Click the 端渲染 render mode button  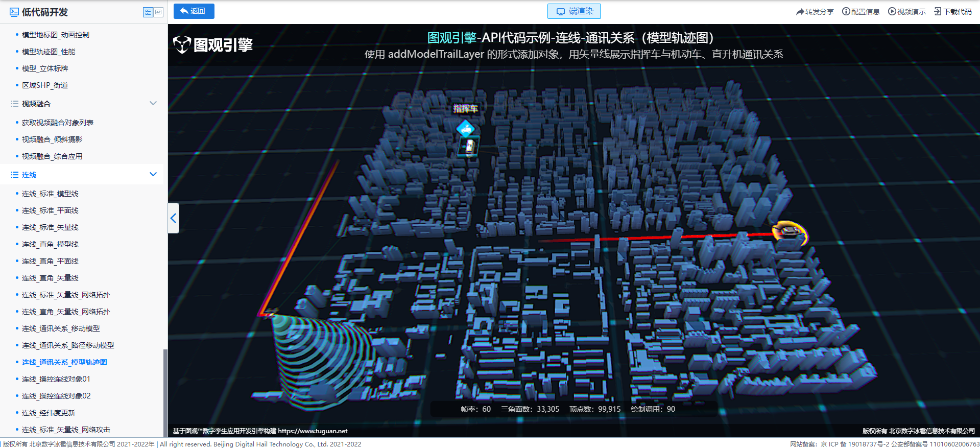click(x=574, y=11)
